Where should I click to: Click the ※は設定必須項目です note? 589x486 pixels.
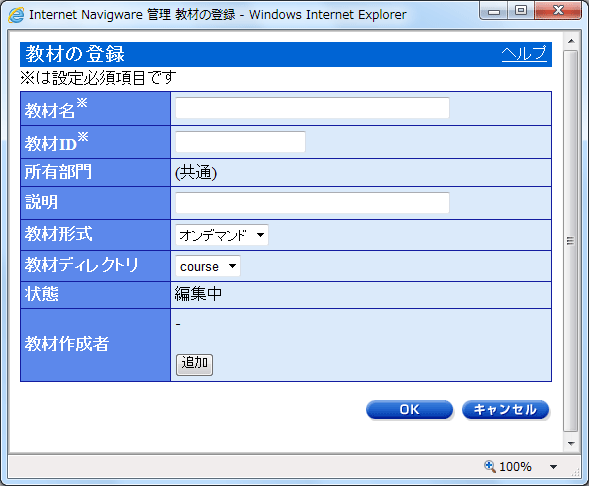(98, 77)
